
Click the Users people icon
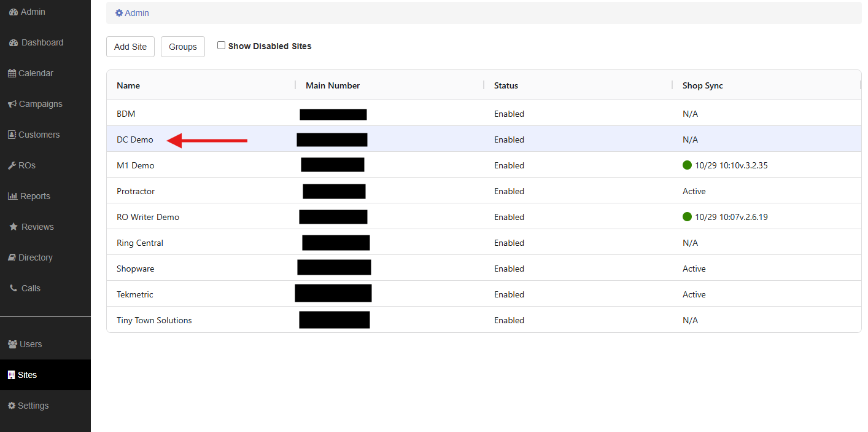(12, 344)
